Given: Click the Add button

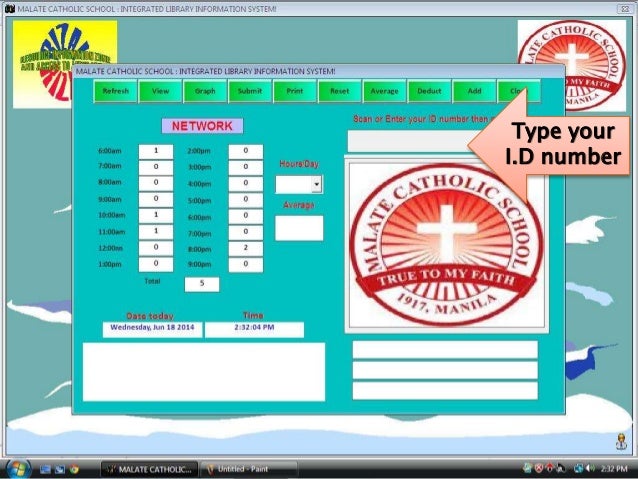Looking at the screenshot, I should 474,91.
